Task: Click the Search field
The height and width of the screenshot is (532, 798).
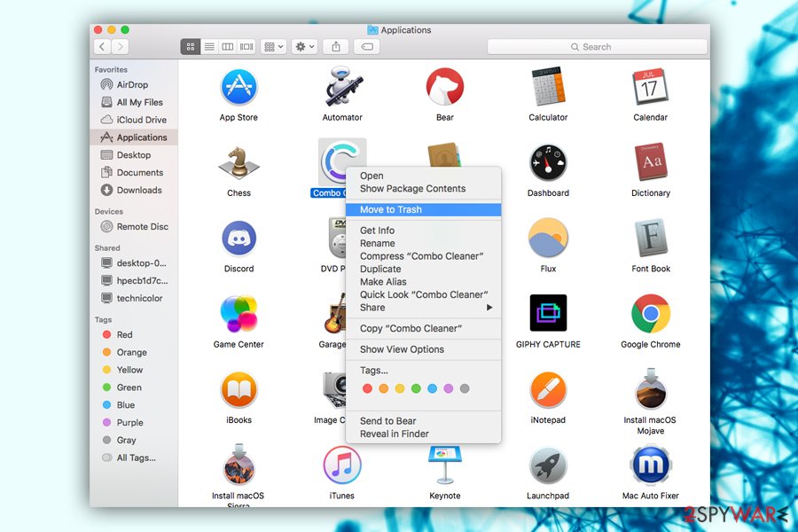Action: 597,47
